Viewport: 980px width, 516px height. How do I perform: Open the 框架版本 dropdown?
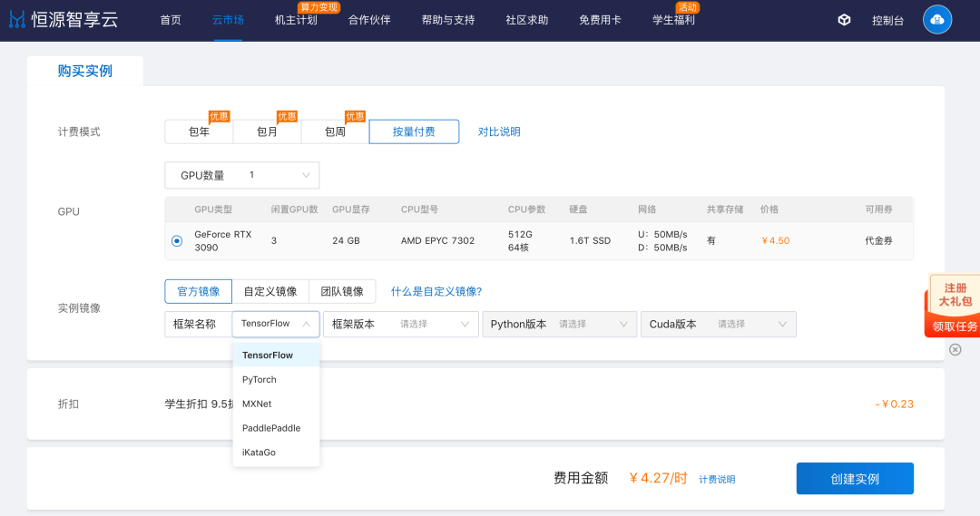401,325
